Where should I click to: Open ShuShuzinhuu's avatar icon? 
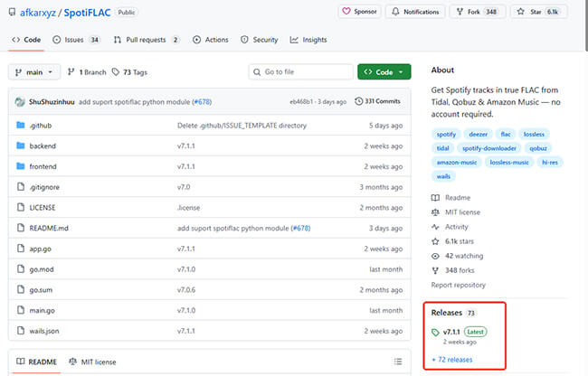[20, 101]
